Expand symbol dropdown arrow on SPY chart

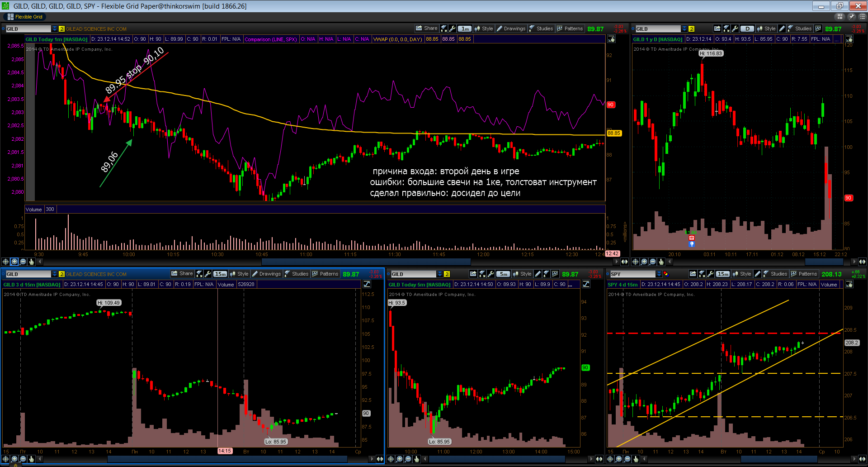coord(659,274)
